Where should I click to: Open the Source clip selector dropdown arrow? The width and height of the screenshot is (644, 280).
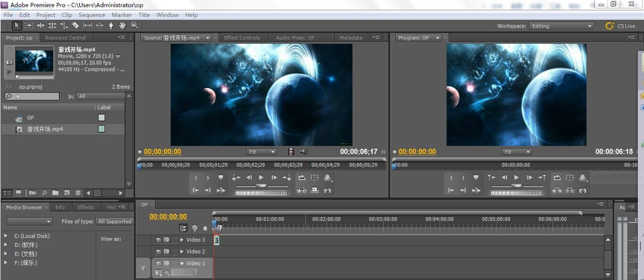click(x=208, y=38)
